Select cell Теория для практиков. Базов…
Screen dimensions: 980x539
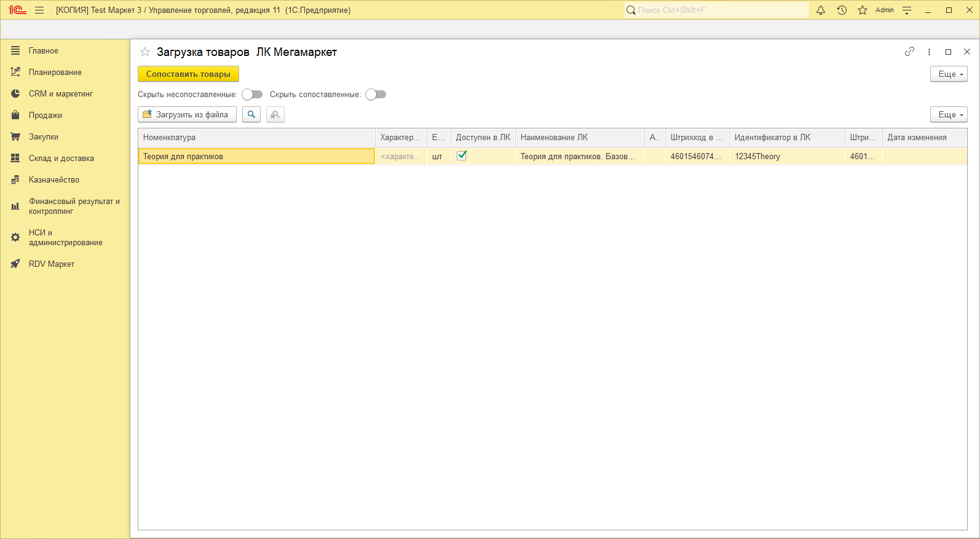click(580, 156)
